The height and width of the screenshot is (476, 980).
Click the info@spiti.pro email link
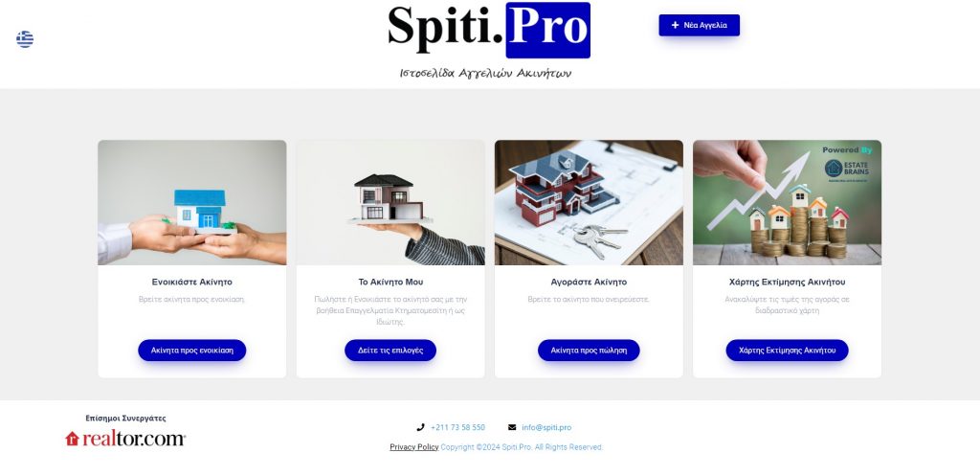tap(546, 428)
